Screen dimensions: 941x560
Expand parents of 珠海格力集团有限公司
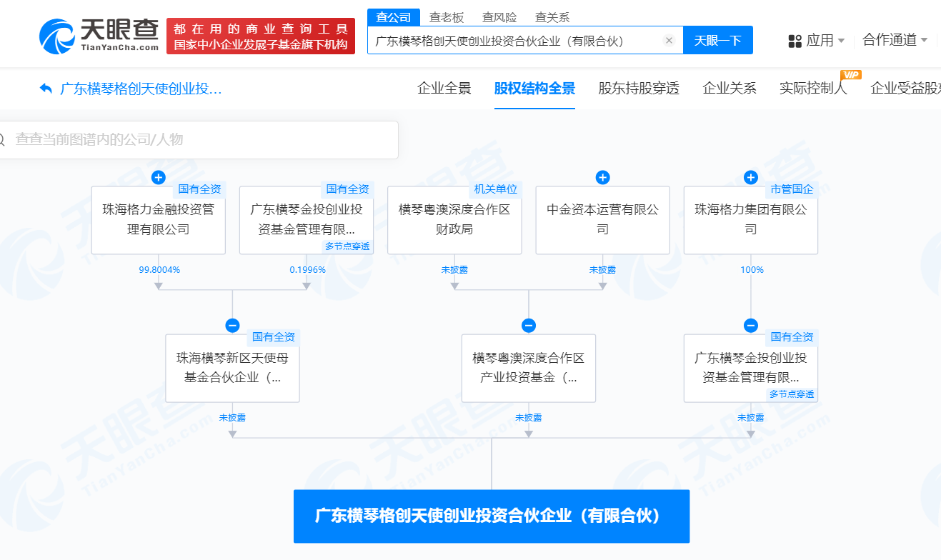coord(751,177)
